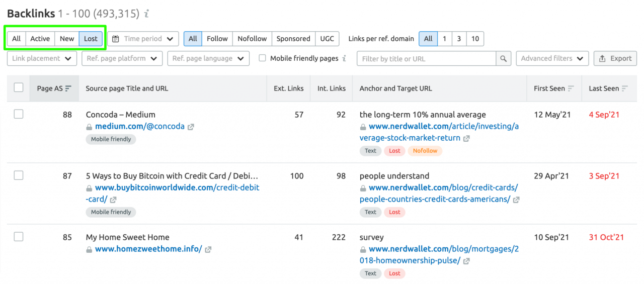Select the Lost backlinks tab
The width and height of the screenshot is (644, 284).
[91, 39]
